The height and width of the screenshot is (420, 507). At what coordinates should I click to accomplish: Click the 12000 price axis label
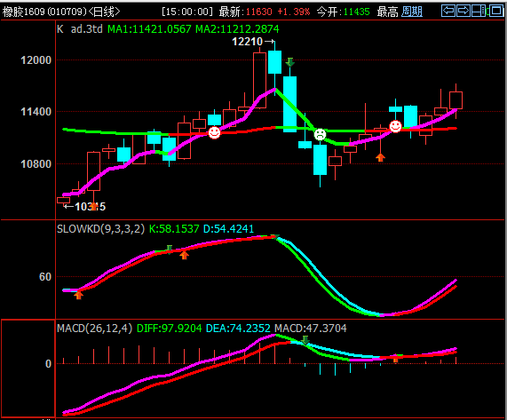coord(36,60)
